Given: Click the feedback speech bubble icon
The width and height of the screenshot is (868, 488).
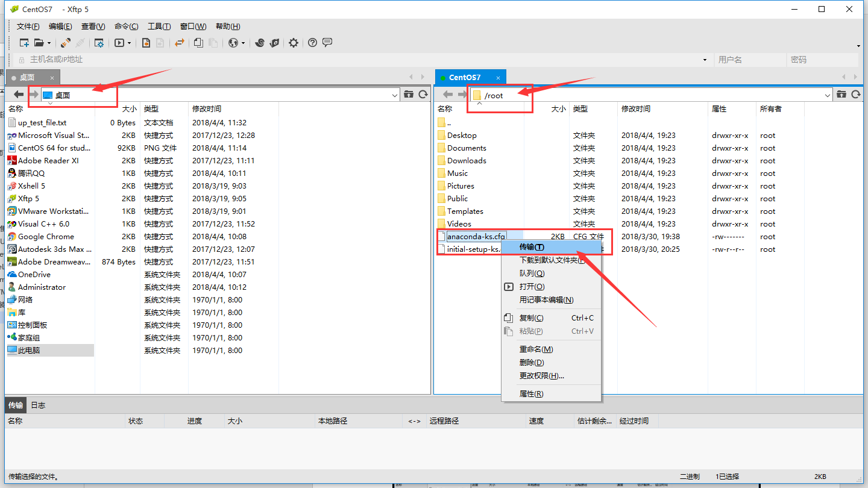Looking at the screenshot, I should point(327,43).
